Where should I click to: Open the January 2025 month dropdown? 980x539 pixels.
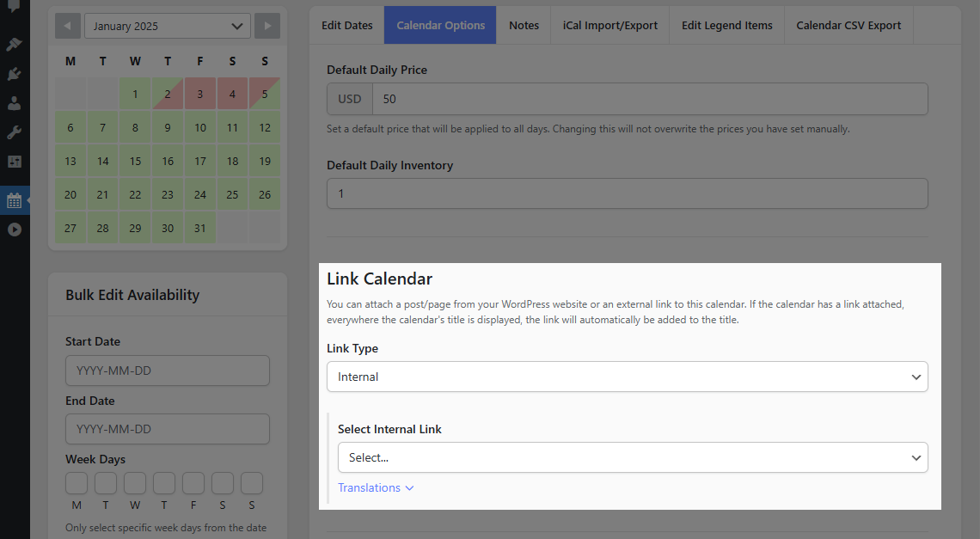pos(168,27)
